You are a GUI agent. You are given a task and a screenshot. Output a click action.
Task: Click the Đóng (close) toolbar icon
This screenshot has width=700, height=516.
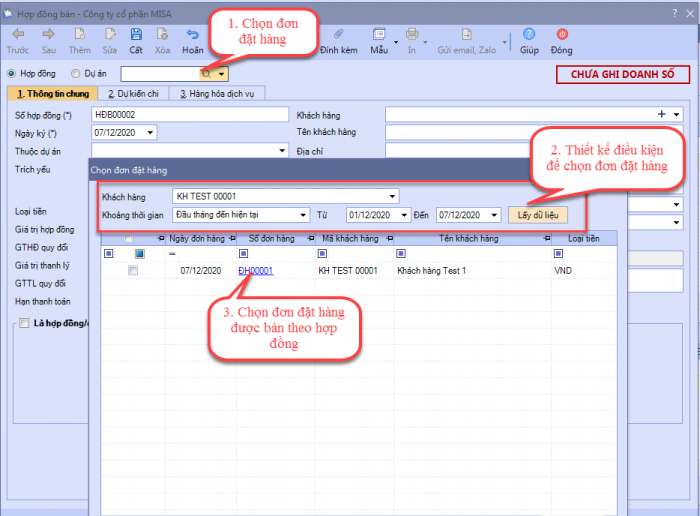(561, 35)
